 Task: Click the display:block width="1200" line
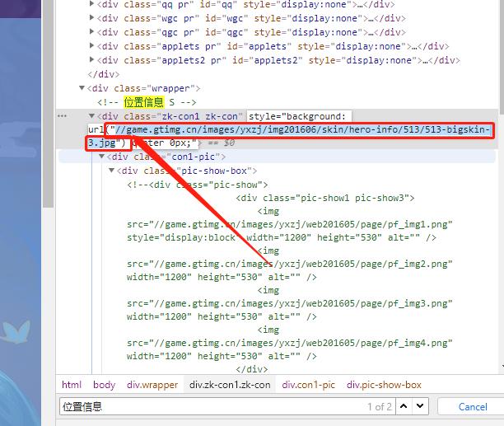coord(282,237)
